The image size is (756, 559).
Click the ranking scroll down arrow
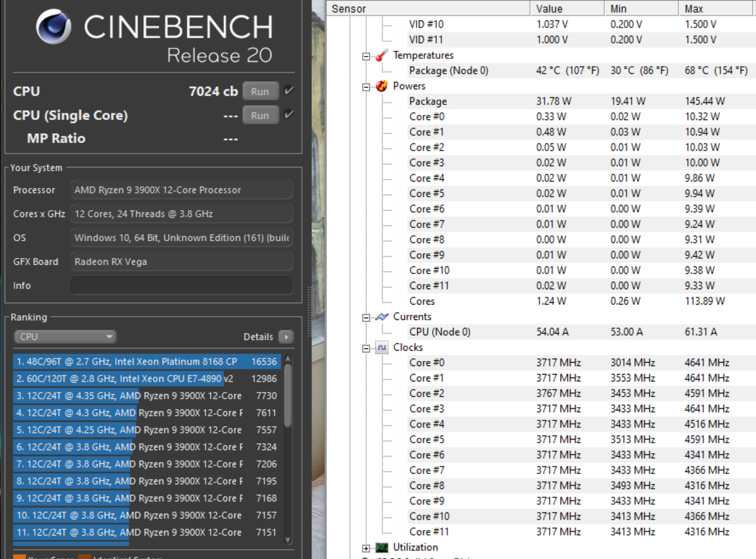tap(288, 540)
